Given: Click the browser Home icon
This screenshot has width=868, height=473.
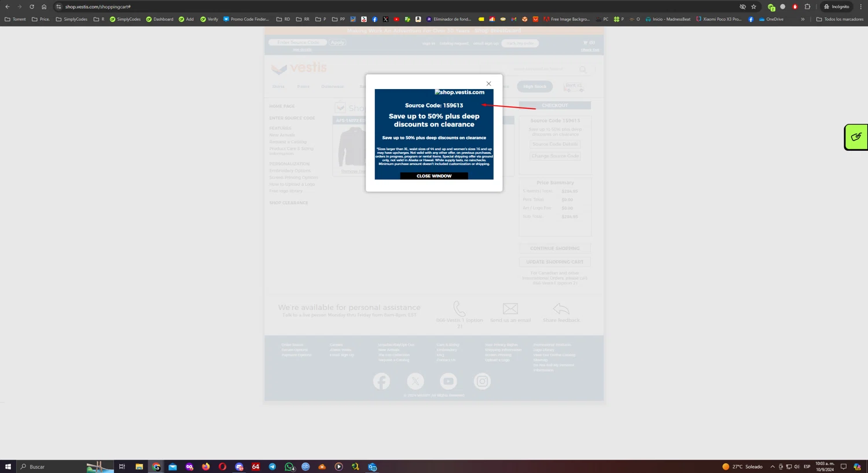Looking at the screenshot, I should [x=44, y=6].
